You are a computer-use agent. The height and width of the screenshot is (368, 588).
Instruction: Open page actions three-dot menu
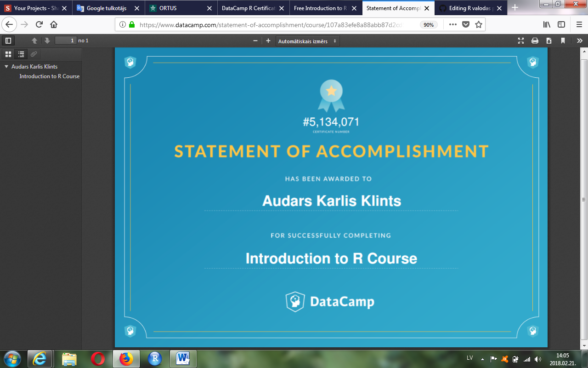pos(453,24)
